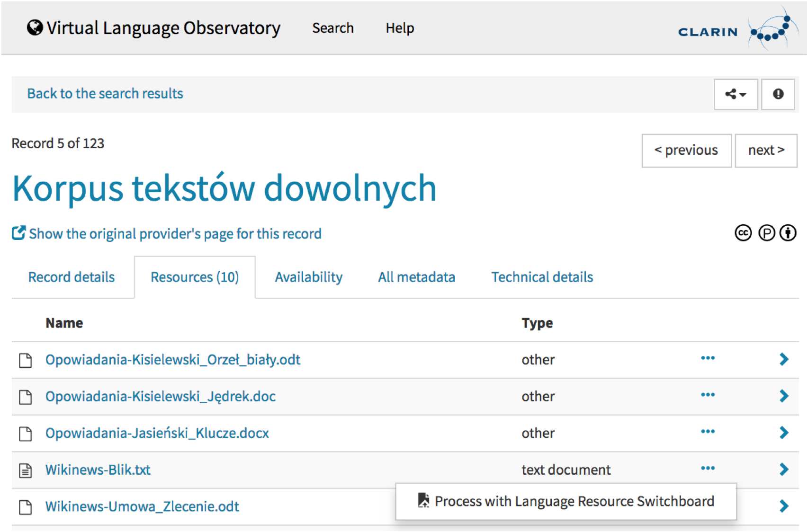Go to the next record
Viewport: 808px width, 532px height.
[x=766, y=151]
